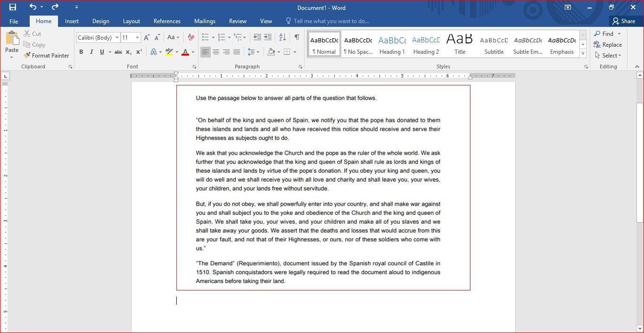
Task: Clear all formatting
Action: pyautogui.click(x=190, y=38)
